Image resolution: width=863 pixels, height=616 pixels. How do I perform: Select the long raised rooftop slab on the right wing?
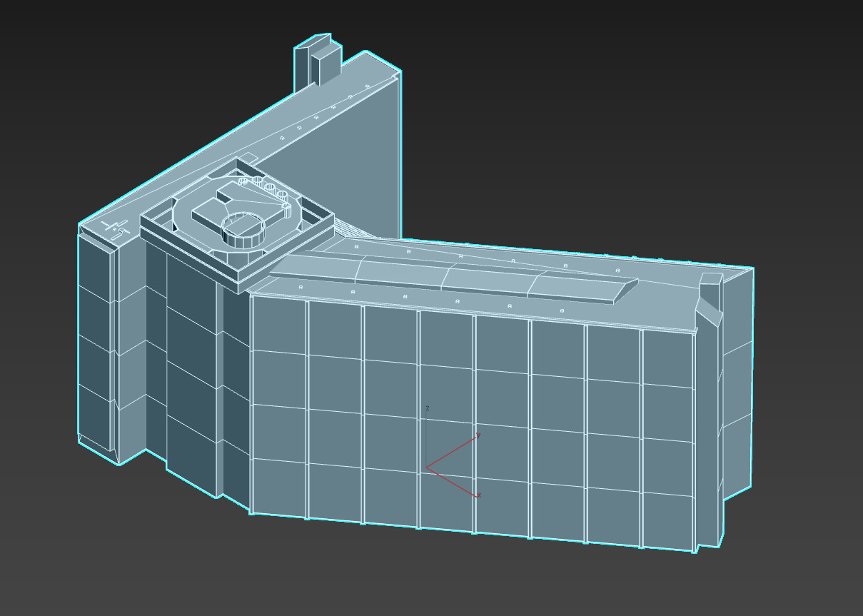click(453, 278)
